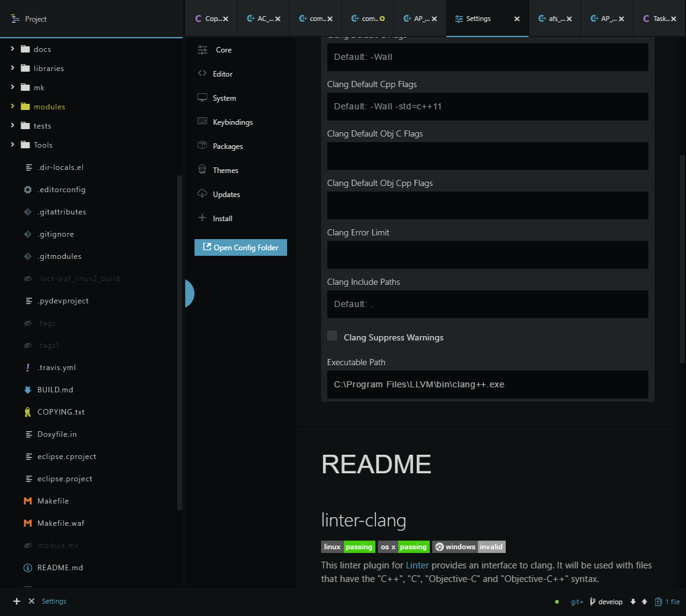Click the pull down-arrow in the status bar
The width and height of the screenshot is (686, 616).
tap(632, 601)
